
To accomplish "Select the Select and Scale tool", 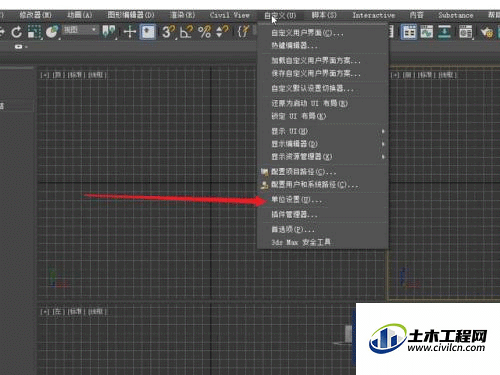I will 34,32.
